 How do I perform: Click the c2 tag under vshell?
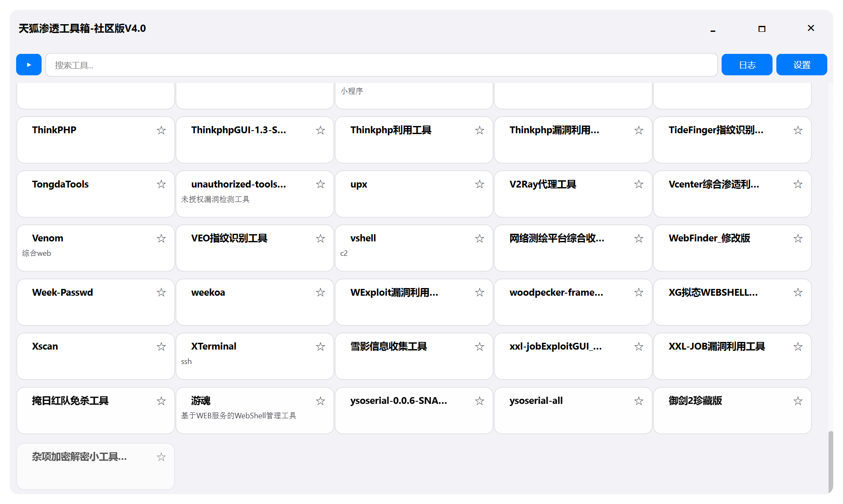click(x=344, y=253)
